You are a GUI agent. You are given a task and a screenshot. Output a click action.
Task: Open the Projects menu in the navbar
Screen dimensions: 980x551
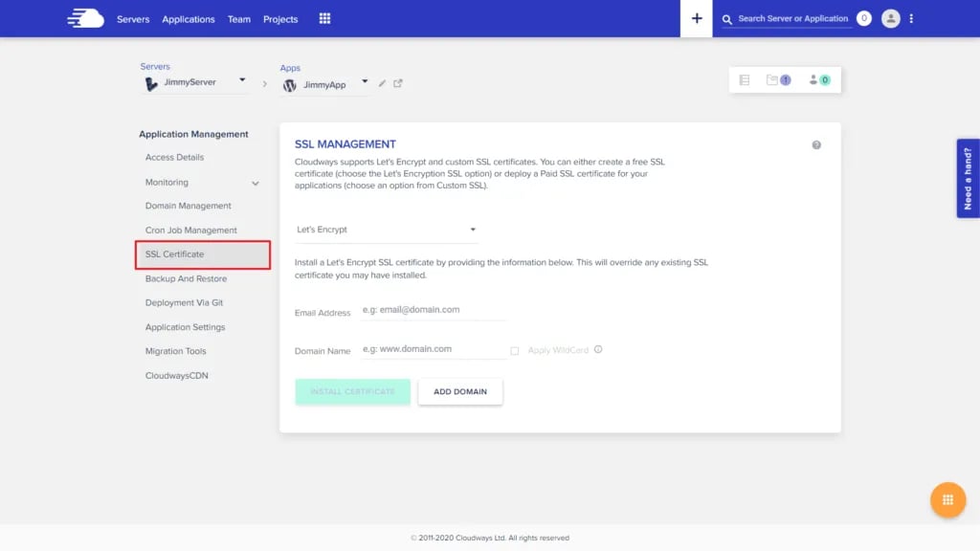tap(279, 18)
